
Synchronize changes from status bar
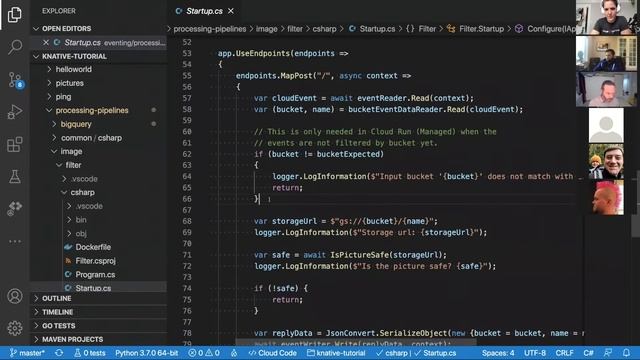tap(59, 353)
